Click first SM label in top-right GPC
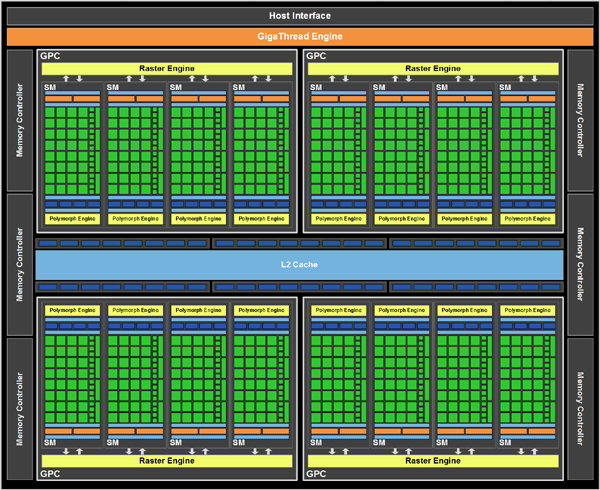 click(x=316, y=87)
